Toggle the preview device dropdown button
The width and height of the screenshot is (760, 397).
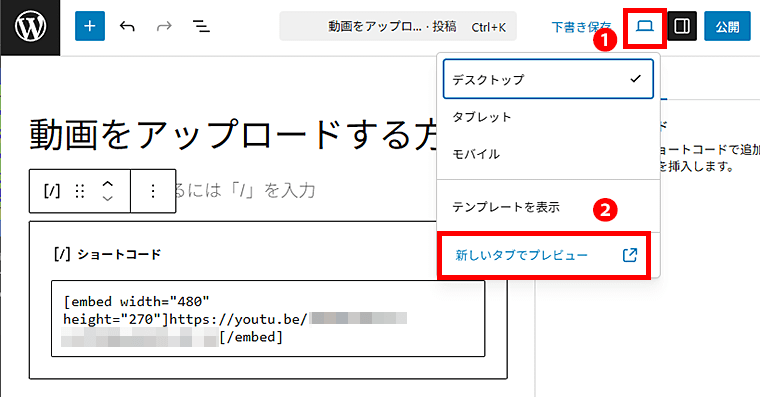pos(645,27)
